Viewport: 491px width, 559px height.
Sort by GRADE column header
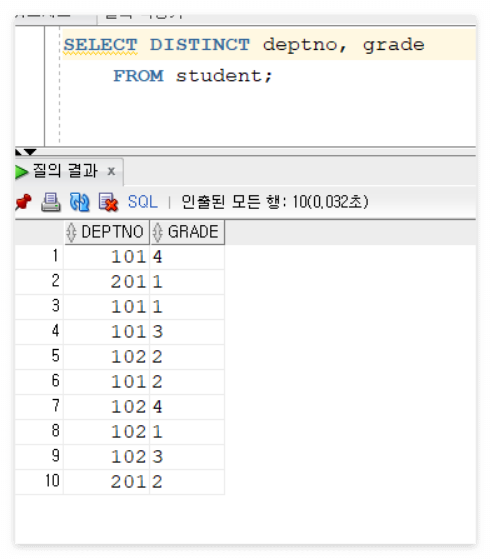pos(187,232)
